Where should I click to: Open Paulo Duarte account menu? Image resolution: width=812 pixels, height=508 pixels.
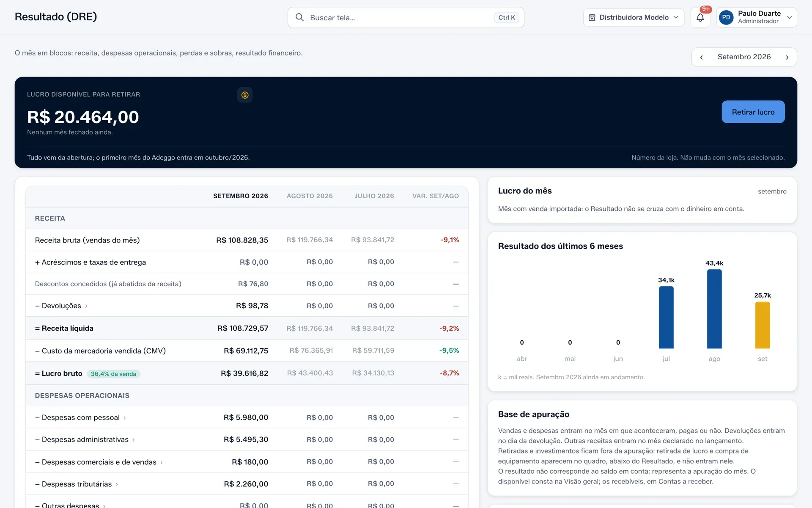coord(757,17)
